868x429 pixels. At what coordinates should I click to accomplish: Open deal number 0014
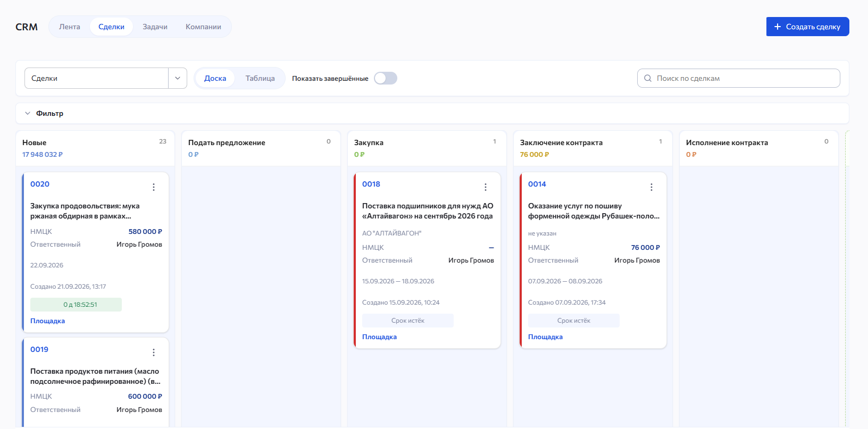click(537, 184)
